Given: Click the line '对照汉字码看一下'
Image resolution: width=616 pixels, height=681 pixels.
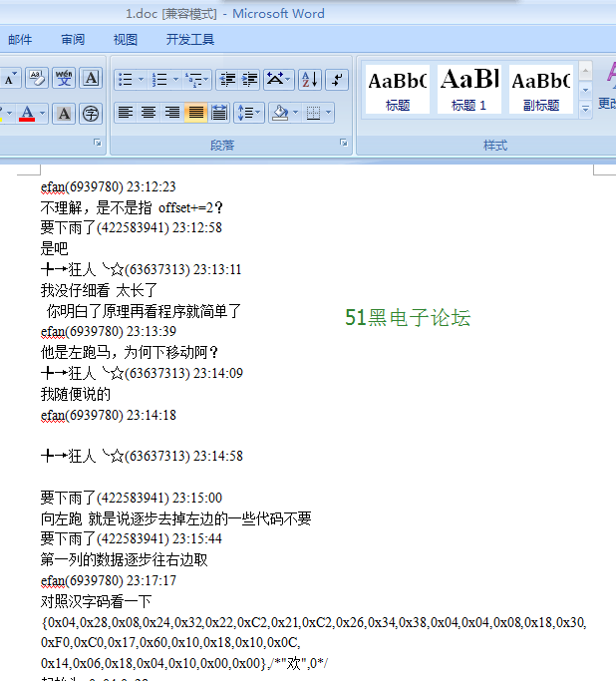Looking at the screenshot, I should tap(96, 601).
